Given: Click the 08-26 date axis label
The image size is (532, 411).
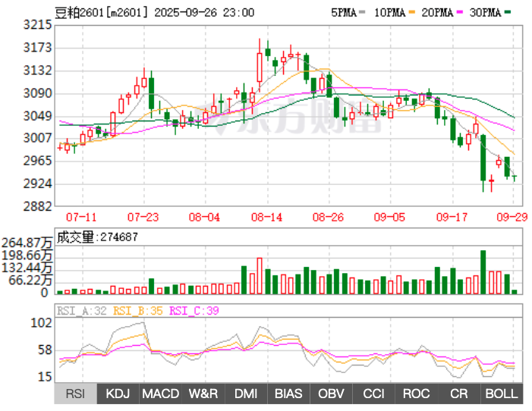Looking at the screenshot, I should tap(329, 217).
